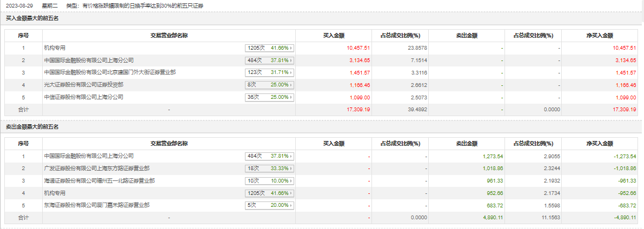Select net buy value -961.33
Image resolution: width=644 pixels, height=229 pixels.
[627, 181]
